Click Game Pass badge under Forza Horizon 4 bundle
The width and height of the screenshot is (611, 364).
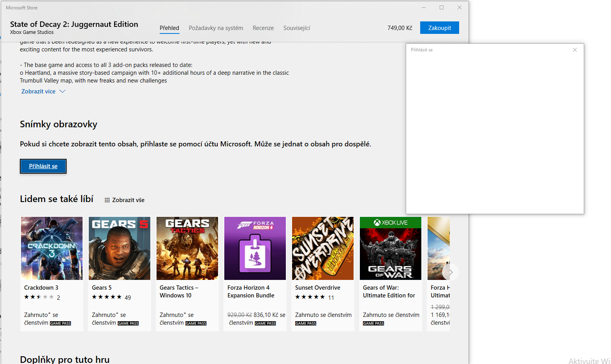(265, 324)
